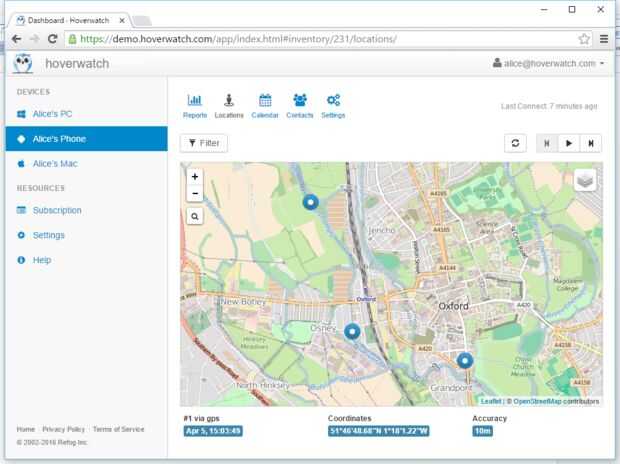Bookmark this page with the star
This screenshot has width=620, height=464.
tap(584, 39)
